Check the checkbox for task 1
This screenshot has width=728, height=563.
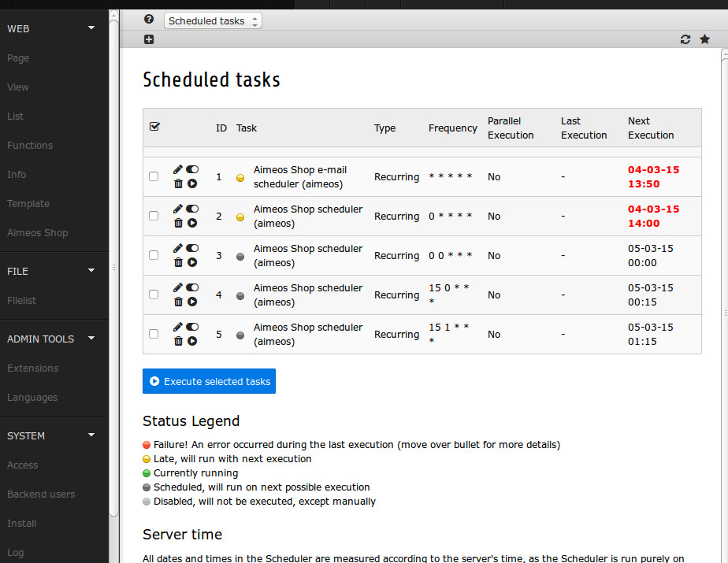point(154,176)
